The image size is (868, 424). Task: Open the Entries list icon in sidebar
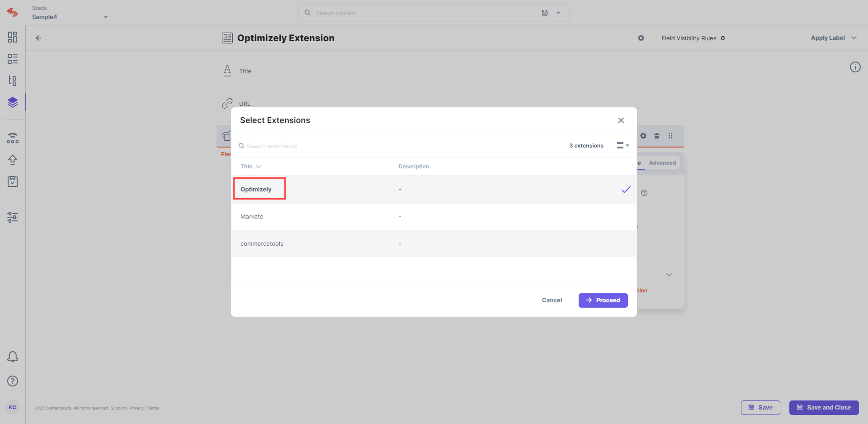12,59
